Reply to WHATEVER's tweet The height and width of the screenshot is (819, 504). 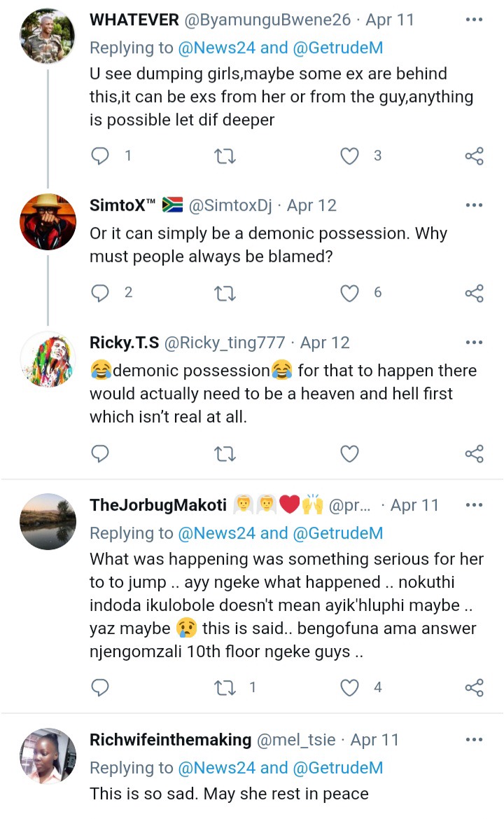[x=101, y=156]
